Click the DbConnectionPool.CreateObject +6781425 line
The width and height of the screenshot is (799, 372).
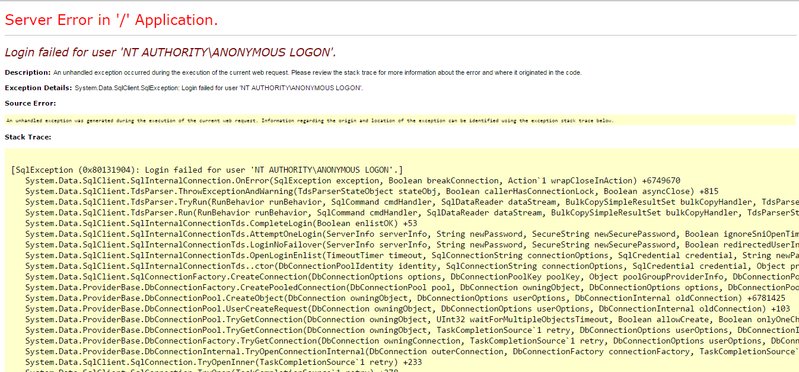(x=405, y=298)
